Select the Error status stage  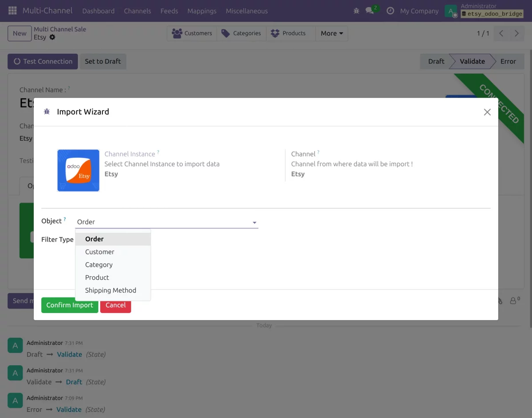pyautogui.click(x=508, y=62)
